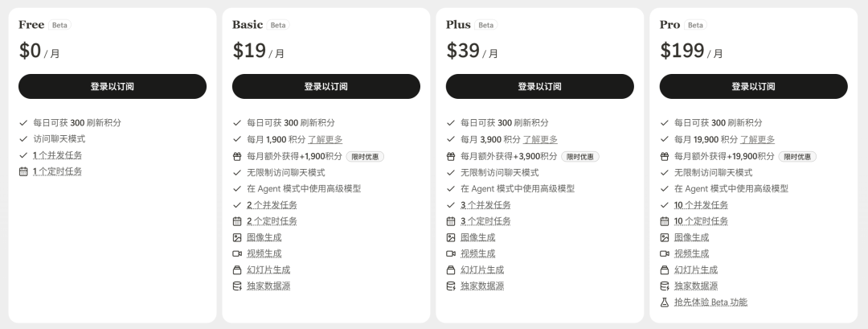Click the image icon beside 图像生成 in Basic plan
Screen dimensions: 868x329
[x=237, y=237]
